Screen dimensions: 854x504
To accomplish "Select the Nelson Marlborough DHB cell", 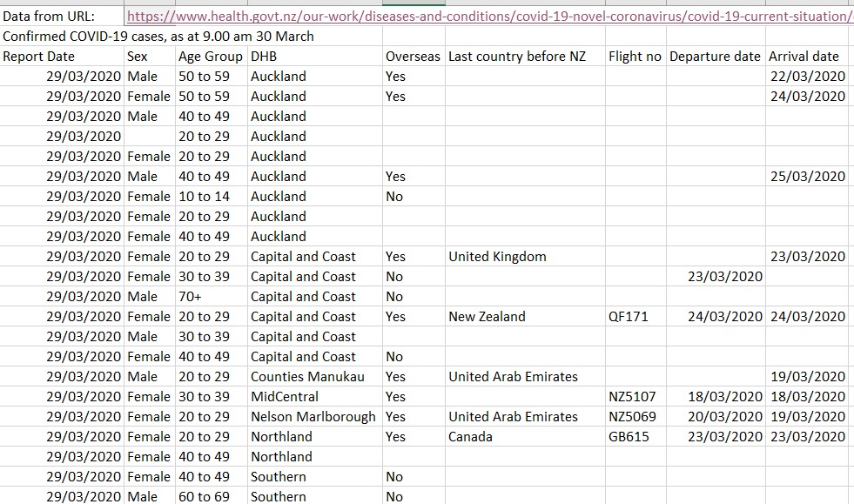I will click(x=313, y=417).
